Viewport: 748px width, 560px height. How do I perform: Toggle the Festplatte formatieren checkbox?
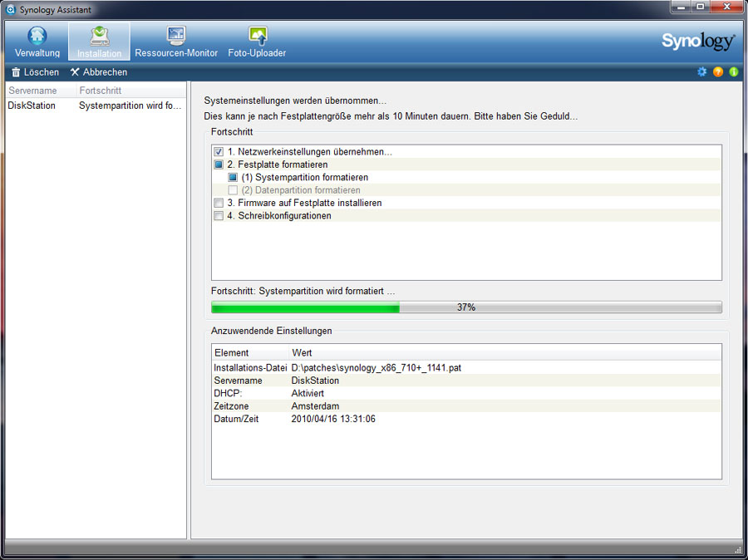(219, 165)
